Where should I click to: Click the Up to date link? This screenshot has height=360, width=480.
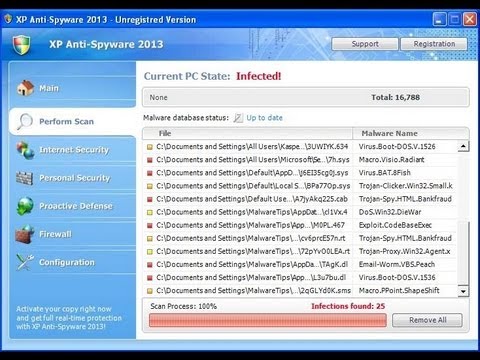[x=264, y=118]
